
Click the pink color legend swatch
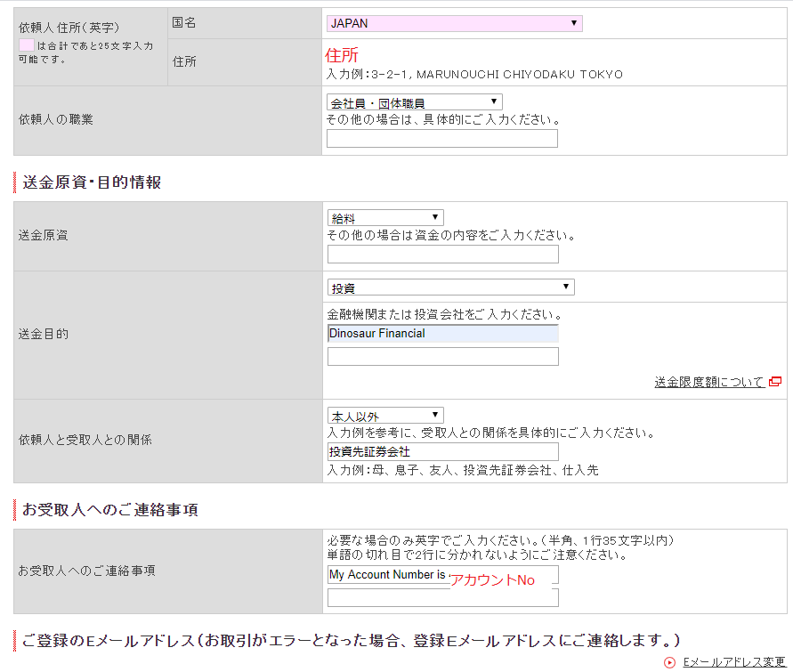point(27,45)
